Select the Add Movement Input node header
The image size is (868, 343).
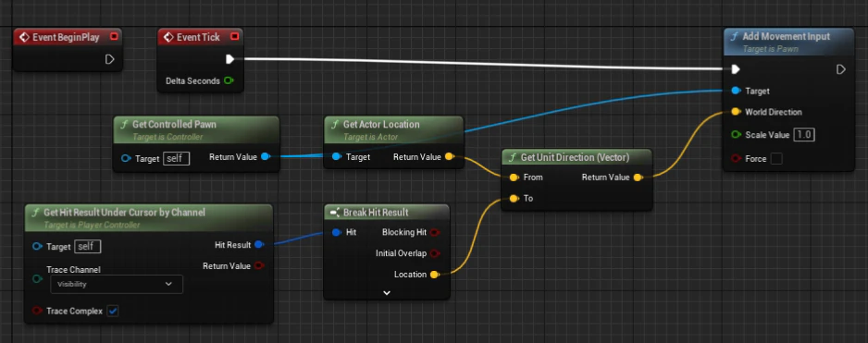click(789, 42)
